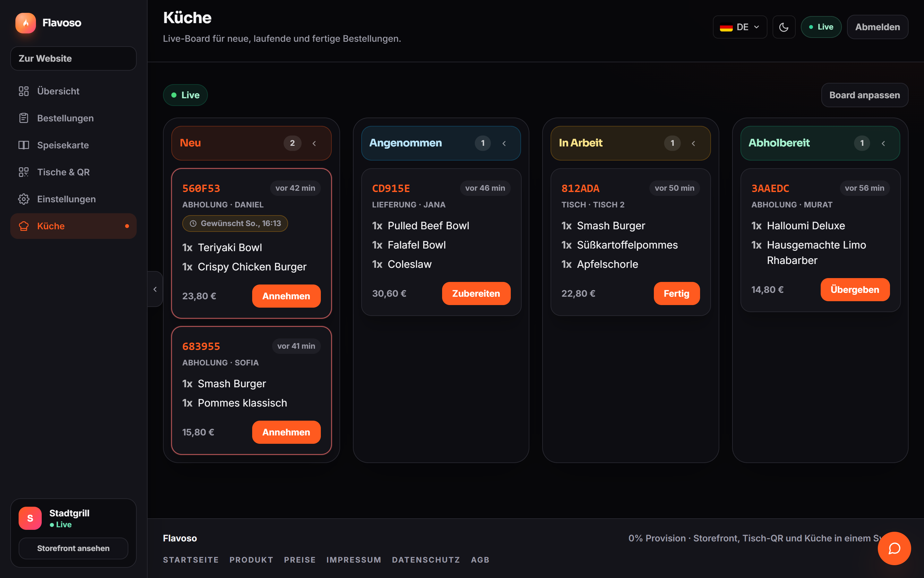
Task: Collapse the Neu column
Action: pyautogui.click(x=314, y=143)
